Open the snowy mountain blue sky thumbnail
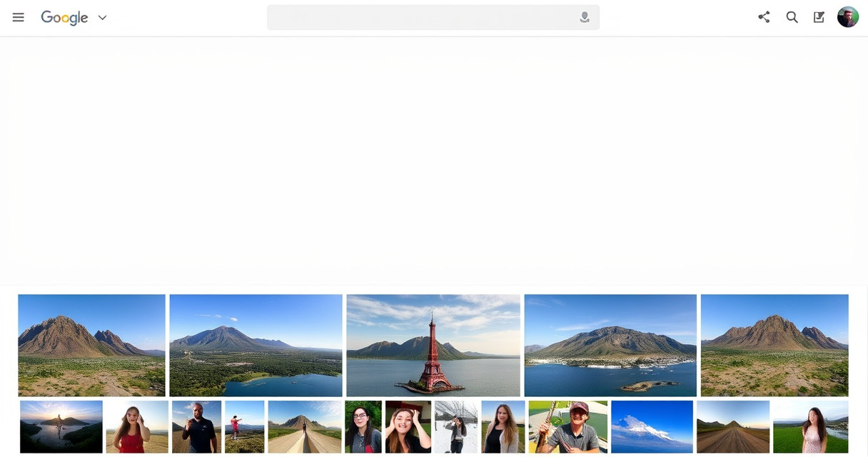 pyautogui.click(x=652, y=426)
